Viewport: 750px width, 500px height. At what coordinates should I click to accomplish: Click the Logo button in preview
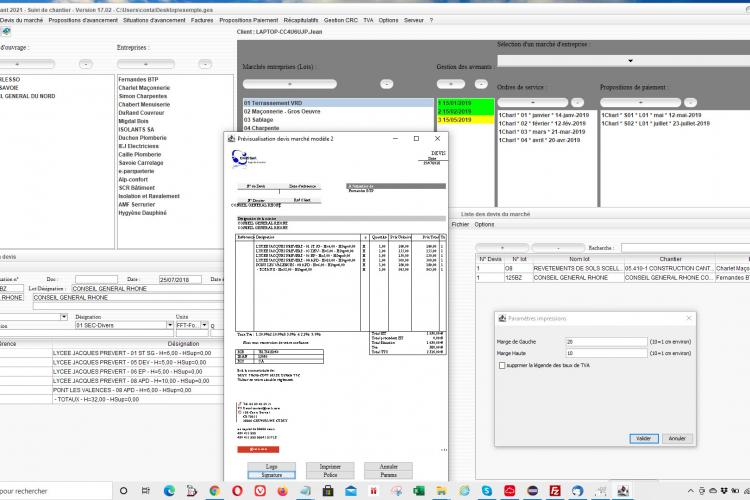click(271, 467)
